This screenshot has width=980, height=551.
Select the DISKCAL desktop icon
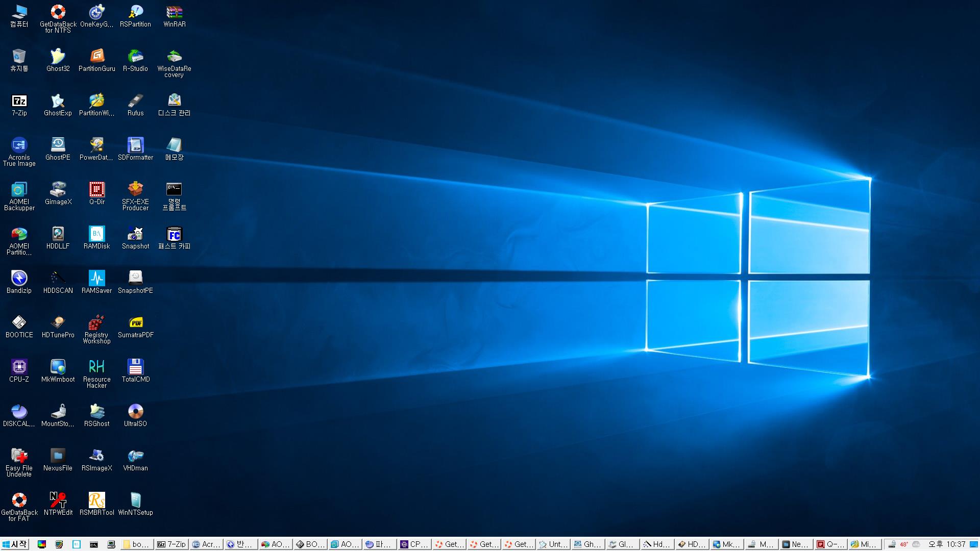click(x=19, y=415)
